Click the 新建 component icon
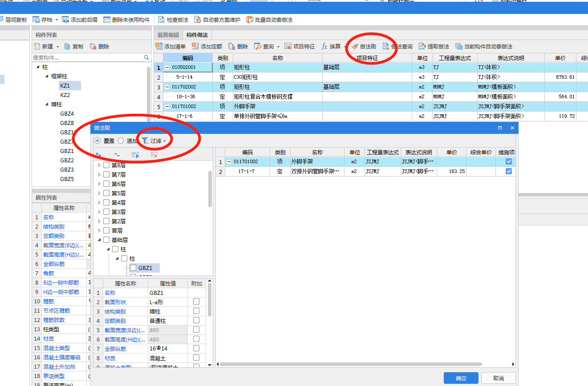This screenshot has width=588, height=386. click(37, 46)
